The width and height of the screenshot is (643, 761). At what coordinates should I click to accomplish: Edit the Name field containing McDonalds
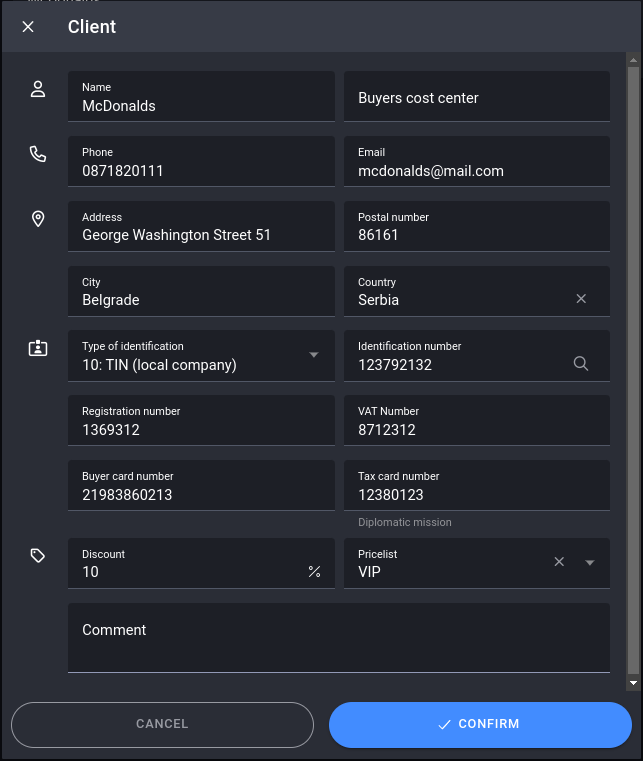[x=201, y=96]
